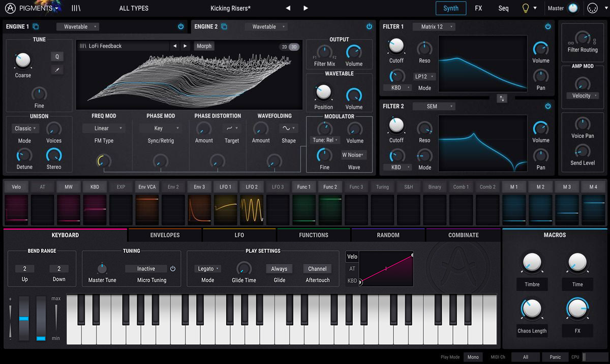Open the LP12 filter mode dropdown

click(424, 77)
